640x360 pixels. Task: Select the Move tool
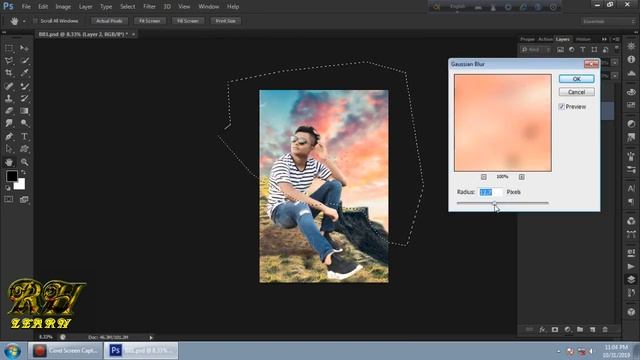pos(24,49)
